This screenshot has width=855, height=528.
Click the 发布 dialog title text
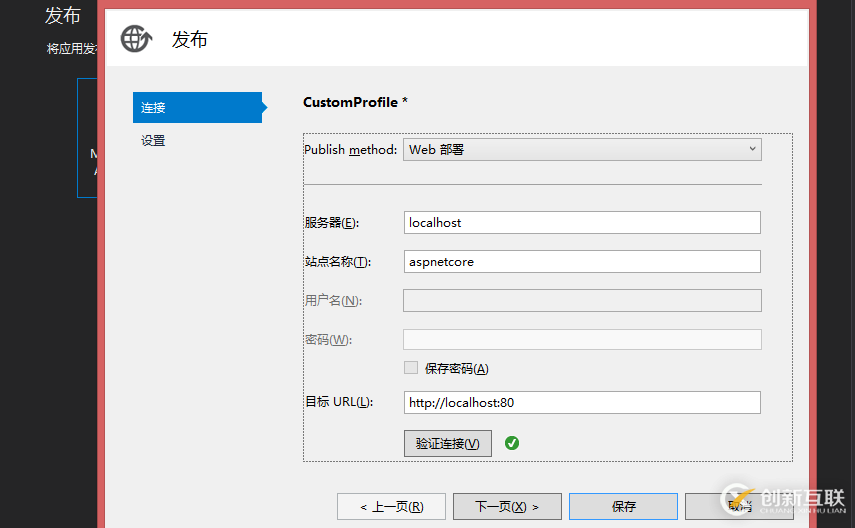click(190, 39)
